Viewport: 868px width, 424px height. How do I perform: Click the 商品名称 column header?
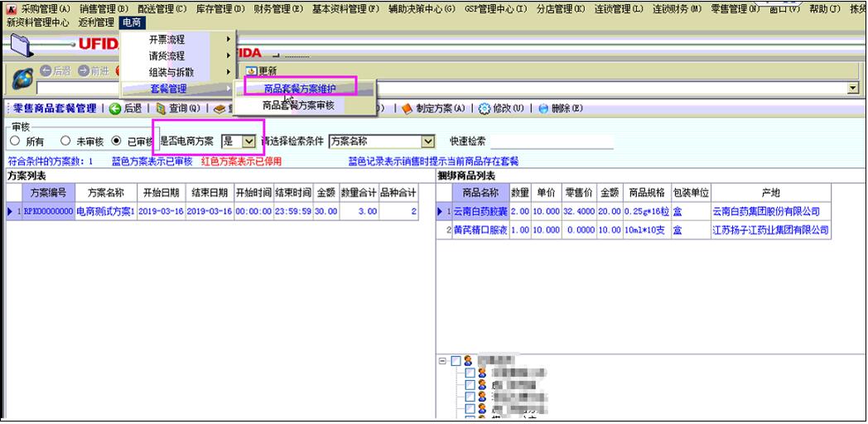[481, 193]
